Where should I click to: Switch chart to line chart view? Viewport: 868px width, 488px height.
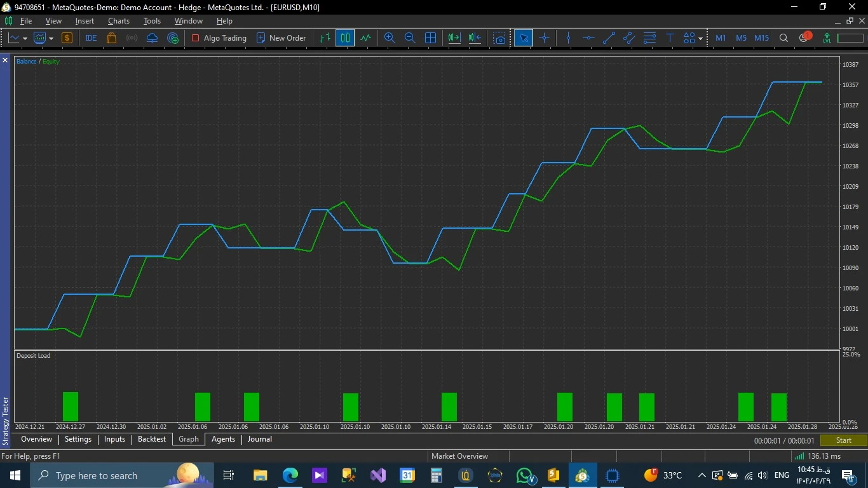[365, 38]
